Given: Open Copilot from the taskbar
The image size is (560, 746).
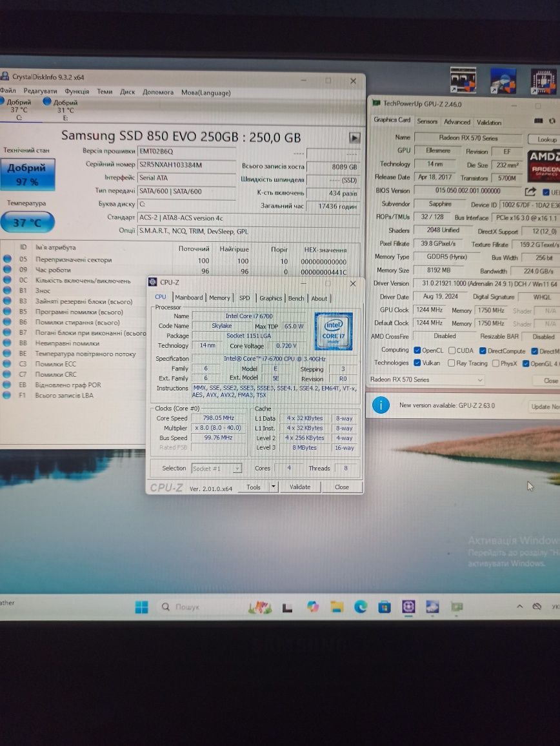Looking at the screenshot, I should (x=313, y=607).
